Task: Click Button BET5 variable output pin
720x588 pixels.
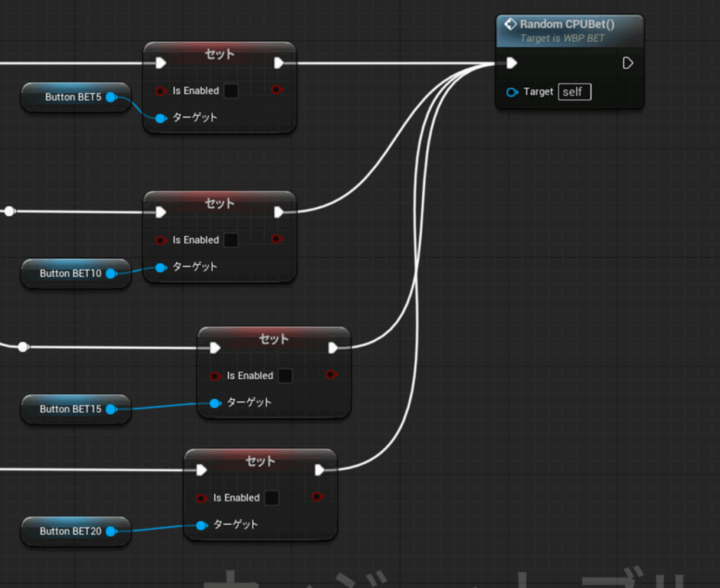Action: point(111,97)
